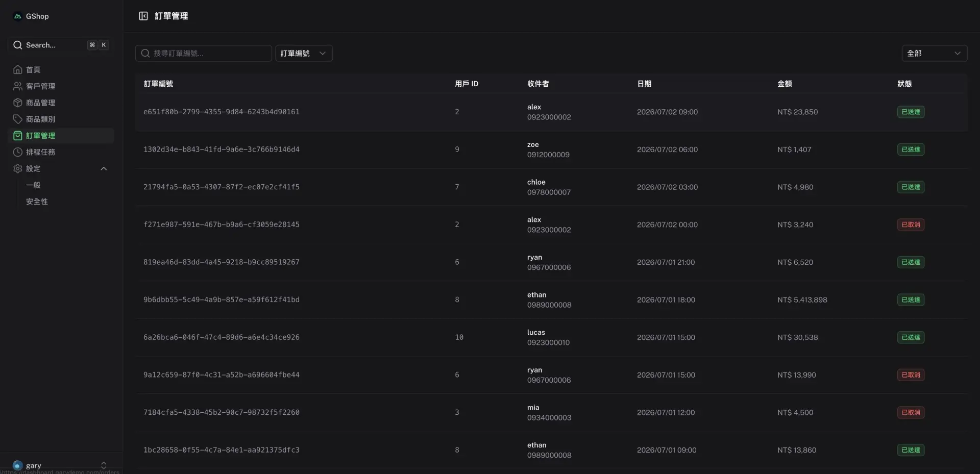
Task: Open the 全部 status filter dropdown
Action: [934, 53]
